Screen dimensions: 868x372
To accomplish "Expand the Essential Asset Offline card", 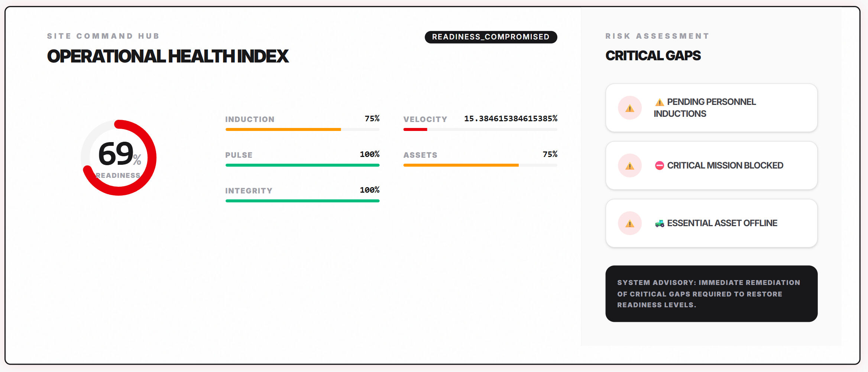I will (x=711, y=223).
